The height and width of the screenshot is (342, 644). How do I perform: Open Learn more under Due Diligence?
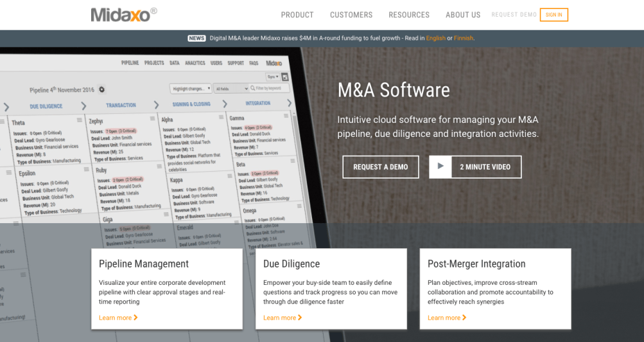point(282,318)
